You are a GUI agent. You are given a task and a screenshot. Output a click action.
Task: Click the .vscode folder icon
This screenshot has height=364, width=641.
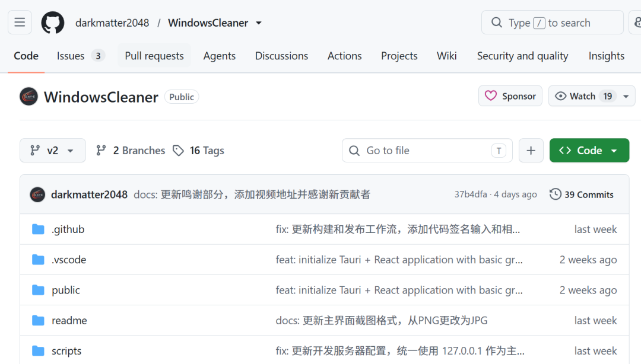click(38, 260)
